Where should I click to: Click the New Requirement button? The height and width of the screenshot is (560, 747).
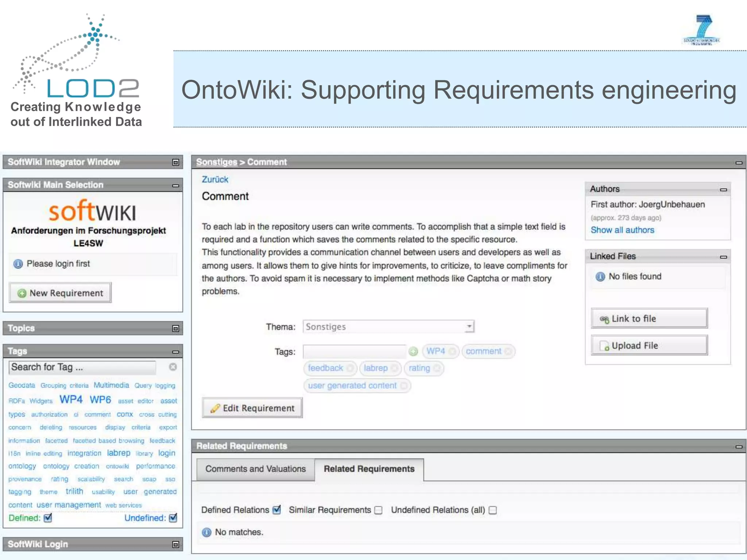[x=60, y=293]
